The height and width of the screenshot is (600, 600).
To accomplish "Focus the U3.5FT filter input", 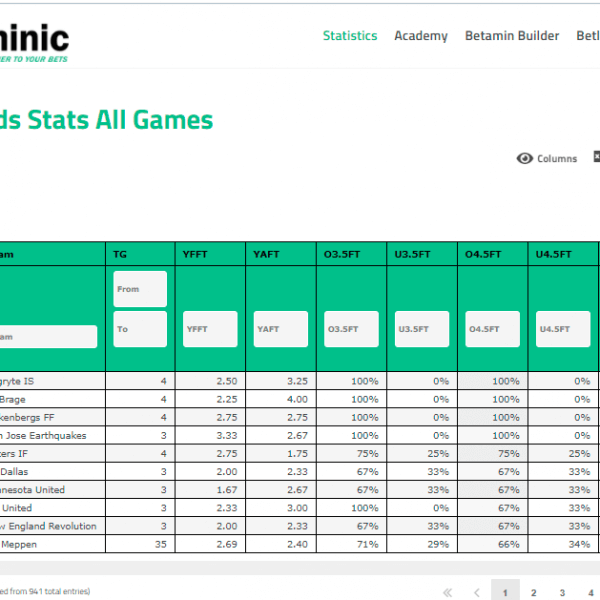I will (x=422, y=329).
